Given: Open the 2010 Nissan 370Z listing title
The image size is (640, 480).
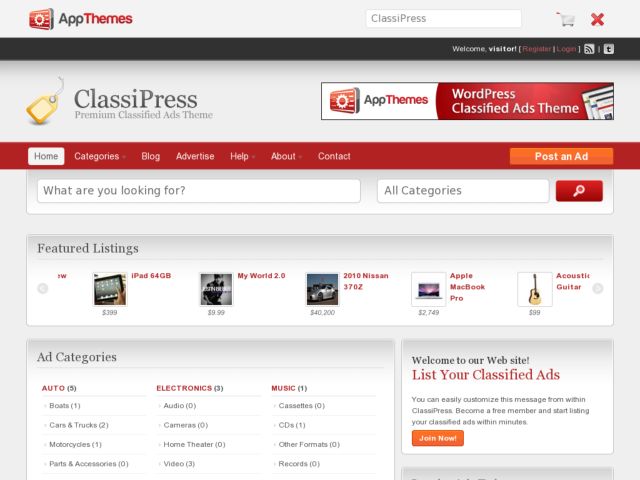Looking at the screenshot, I should 366,281.
